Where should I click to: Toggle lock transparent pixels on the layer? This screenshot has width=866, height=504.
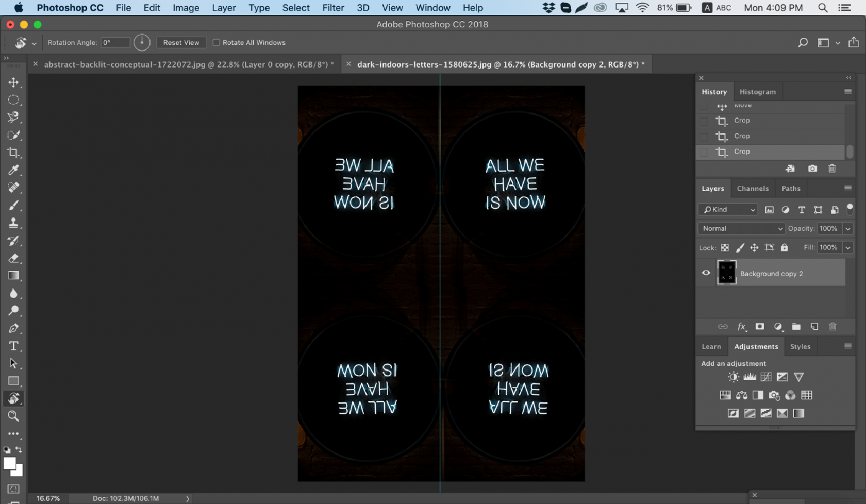tap(725, 247)
